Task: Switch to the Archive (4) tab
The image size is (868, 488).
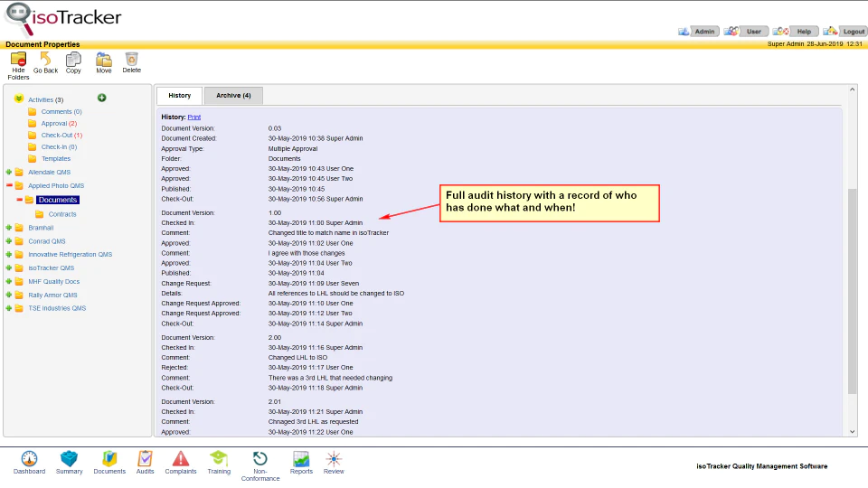Action: (x=233, y=96)
